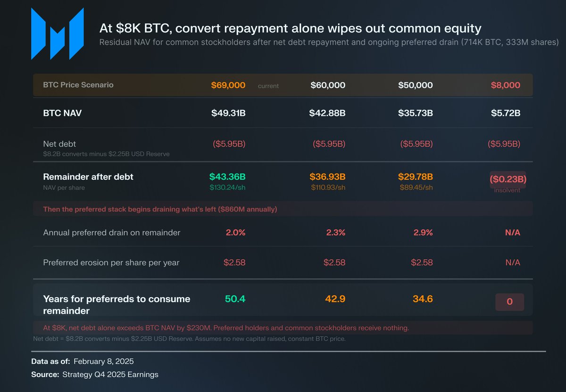
Task: Click the $5.72B BTC NAV value
Action: tap(504, 113)
